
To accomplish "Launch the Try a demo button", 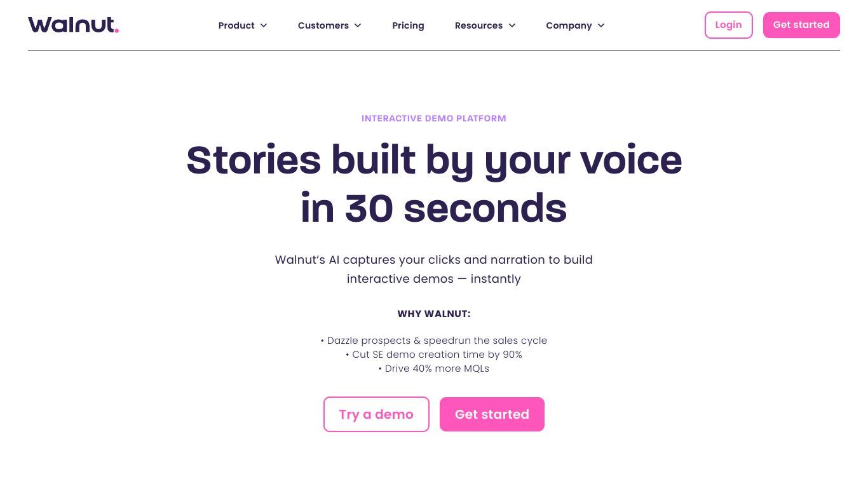I will (376, 414).
